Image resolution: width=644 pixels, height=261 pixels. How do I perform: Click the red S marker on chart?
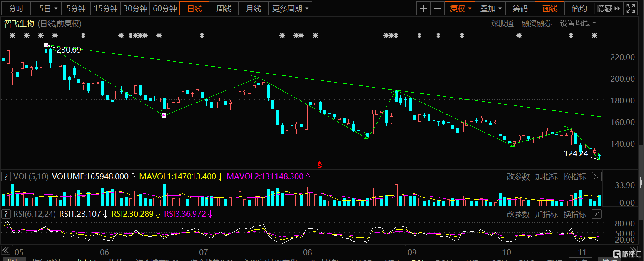tap(320, 165)
